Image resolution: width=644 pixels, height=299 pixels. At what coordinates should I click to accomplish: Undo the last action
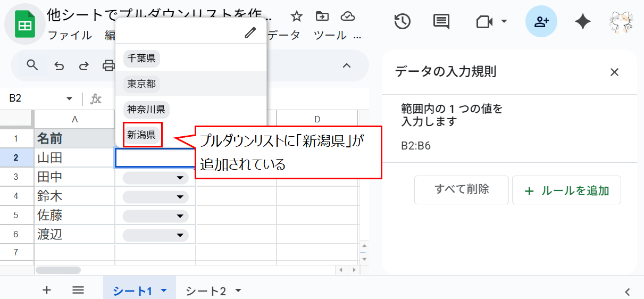click(59, 66)
